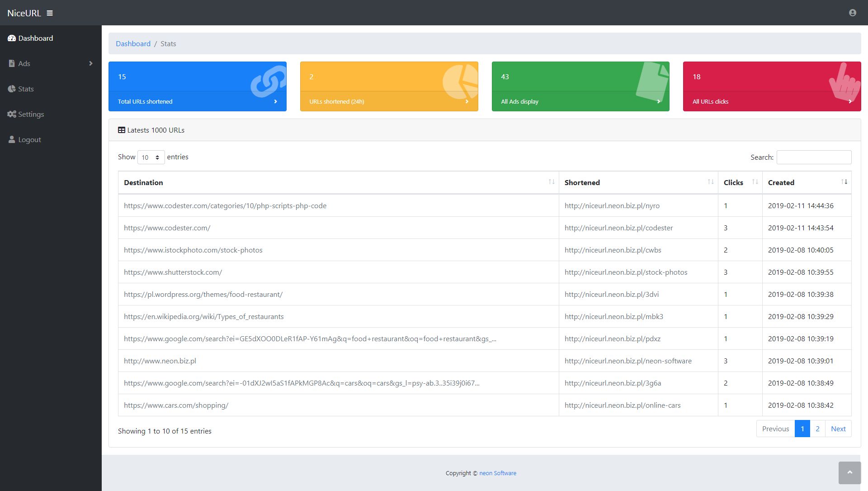This screenshot has width=868, height=491.
Task: Click scroll-to-top arrow button
Action: pos(849,472)
